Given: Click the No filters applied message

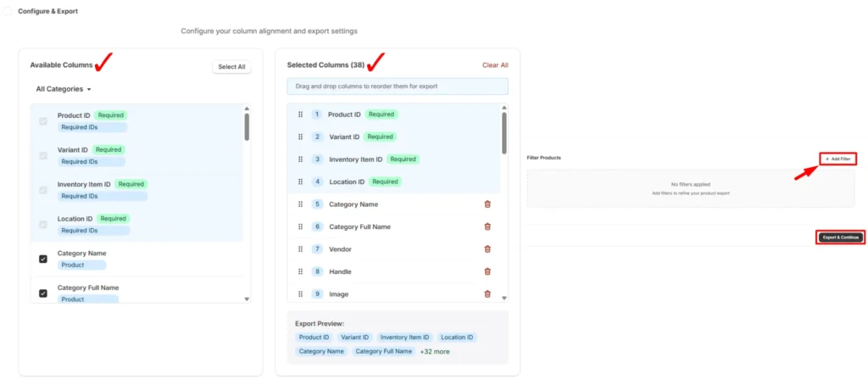Looking at the screenshot, I should click(690, 184).
